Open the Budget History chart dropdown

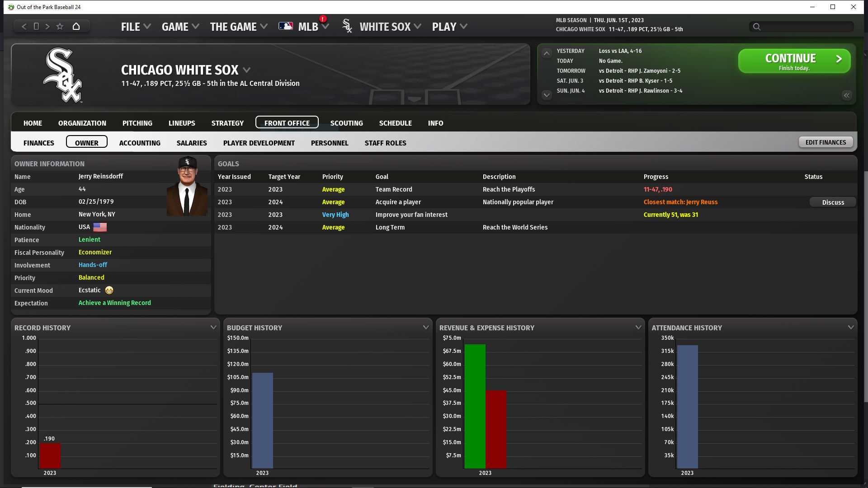426,327
